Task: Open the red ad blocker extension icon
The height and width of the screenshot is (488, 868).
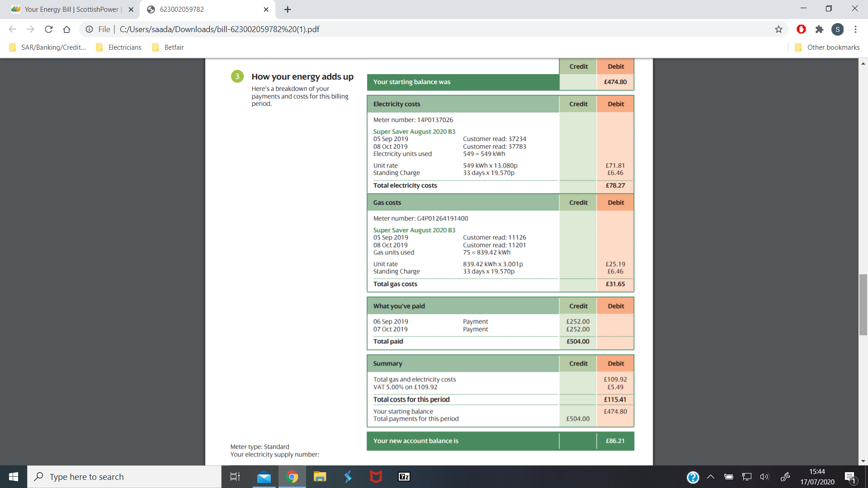Action: [x=801, y=29]
